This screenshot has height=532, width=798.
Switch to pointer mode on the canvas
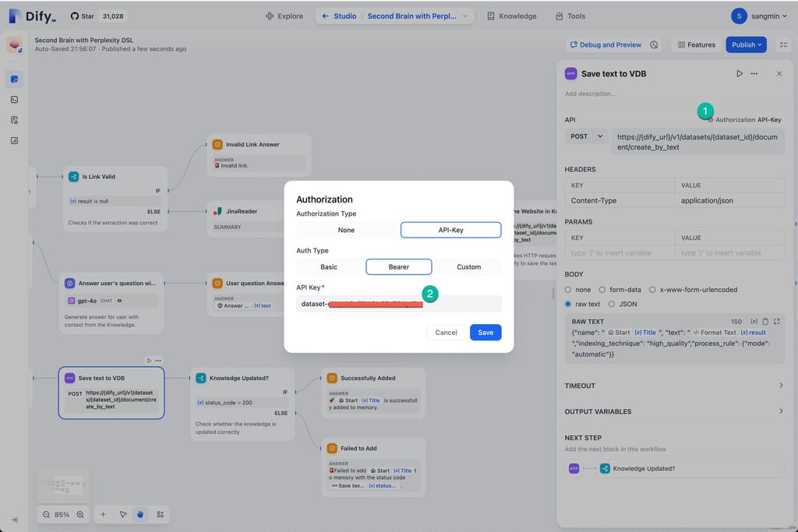[x=123, y=515]
